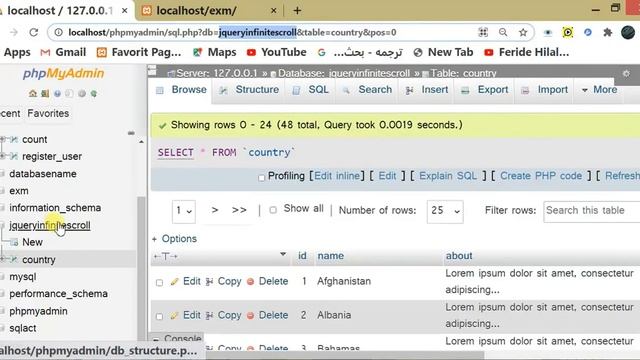Image resolution: width=640 pixels, height=360 pixels.
Task: Open the Favorites navigation tab
Action: (x=48, y=113)
